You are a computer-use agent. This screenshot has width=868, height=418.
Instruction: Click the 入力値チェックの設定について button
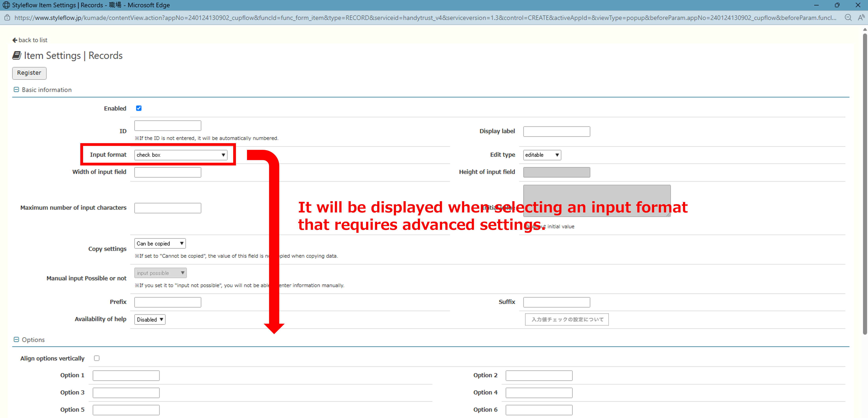(x=567, y=319)
